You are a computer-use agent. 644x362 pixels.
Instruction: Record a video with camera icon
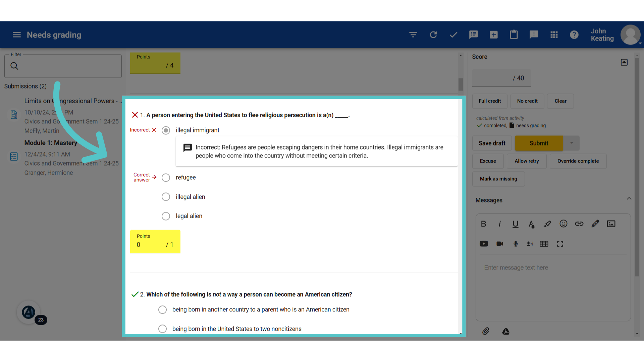click(500, 244)
